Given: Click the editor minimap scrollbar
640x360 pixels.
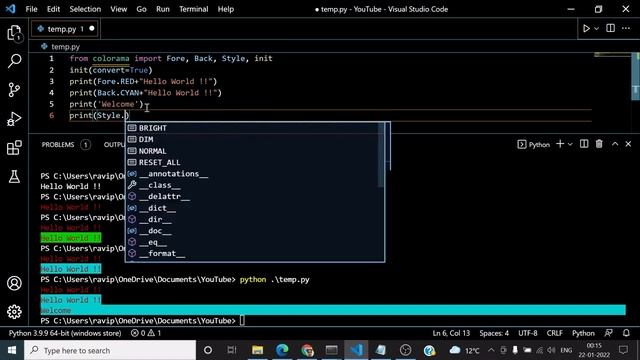Looking at the screenshot, I should tap(636, 76).
